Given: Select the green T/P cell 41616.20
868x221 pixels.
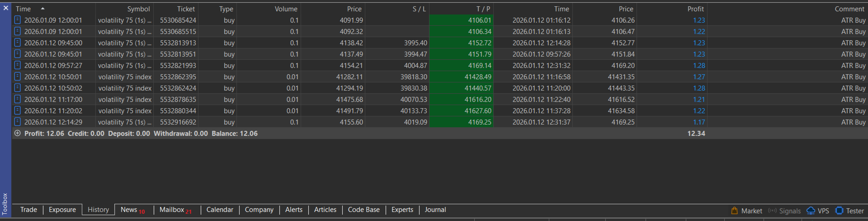Looking at the screenshot, I should click(478, 100).
